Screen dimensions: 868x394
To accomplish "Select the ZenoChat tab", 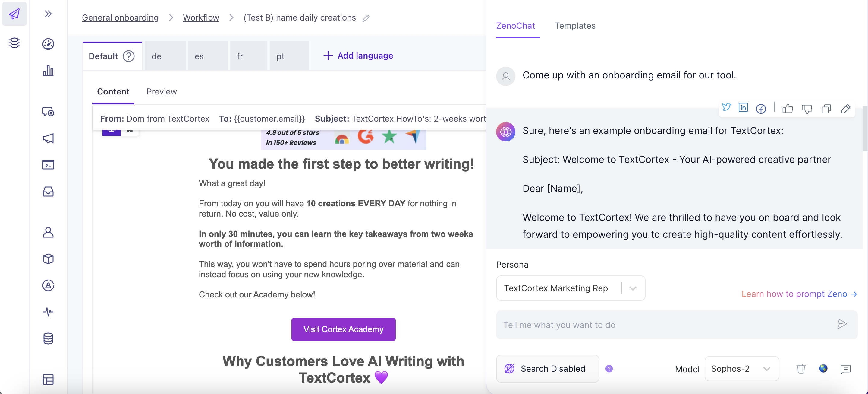I will 516,26.
